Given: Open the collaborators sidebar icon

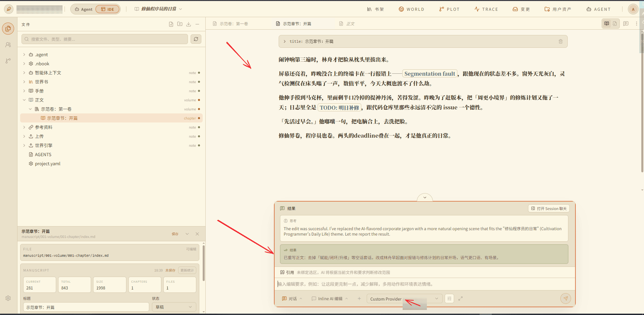Looking at the screenshot, I should 8,45.
